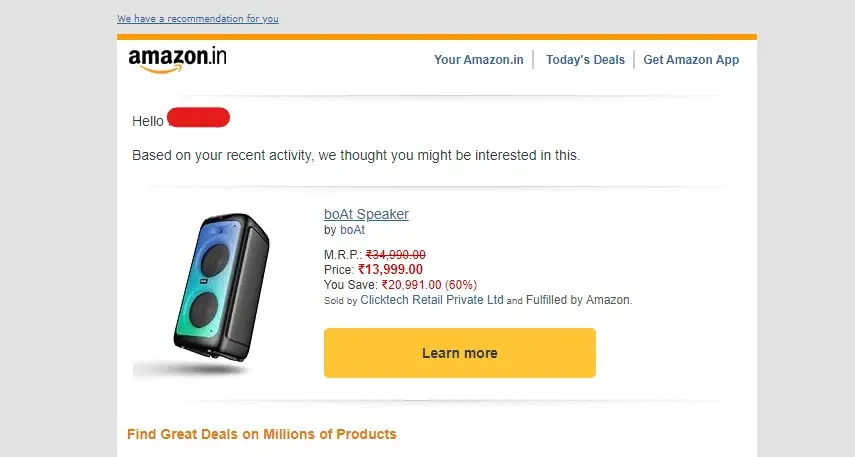
Task: Click the ₹13,999.00 price
Action: tap(390, 269)
